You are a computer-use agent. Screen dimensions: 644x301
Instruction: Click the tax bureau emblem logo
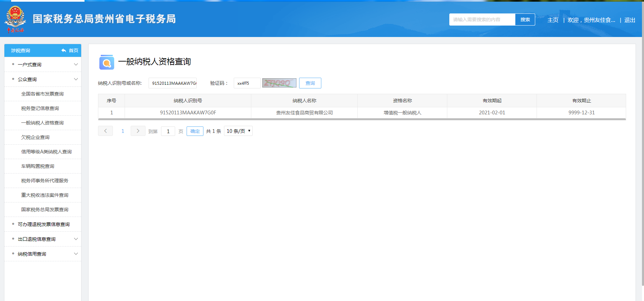tap(15, 19)
